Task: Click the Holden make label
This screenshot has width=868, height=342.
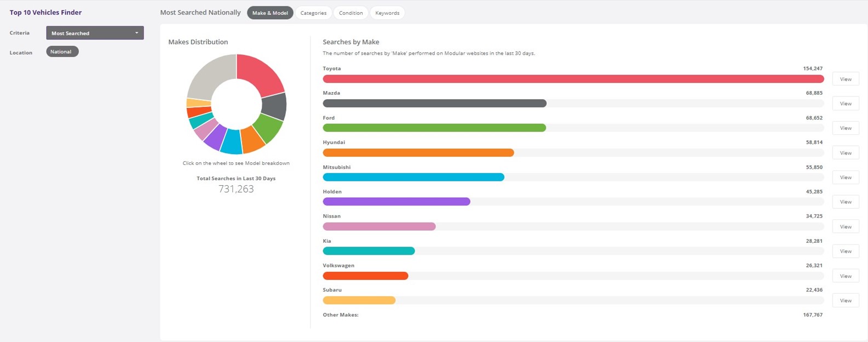Action: click(332, 191)
